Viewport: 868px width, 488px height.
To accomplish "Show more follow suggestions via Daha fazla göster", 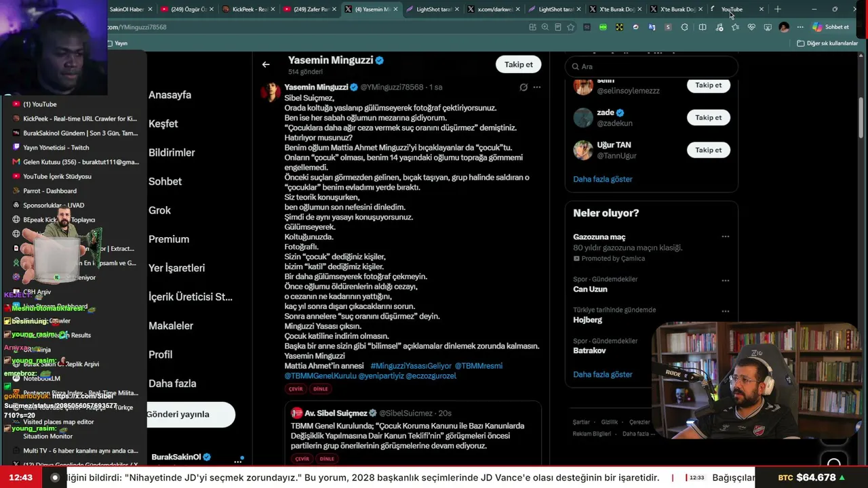I will point(603,179).
